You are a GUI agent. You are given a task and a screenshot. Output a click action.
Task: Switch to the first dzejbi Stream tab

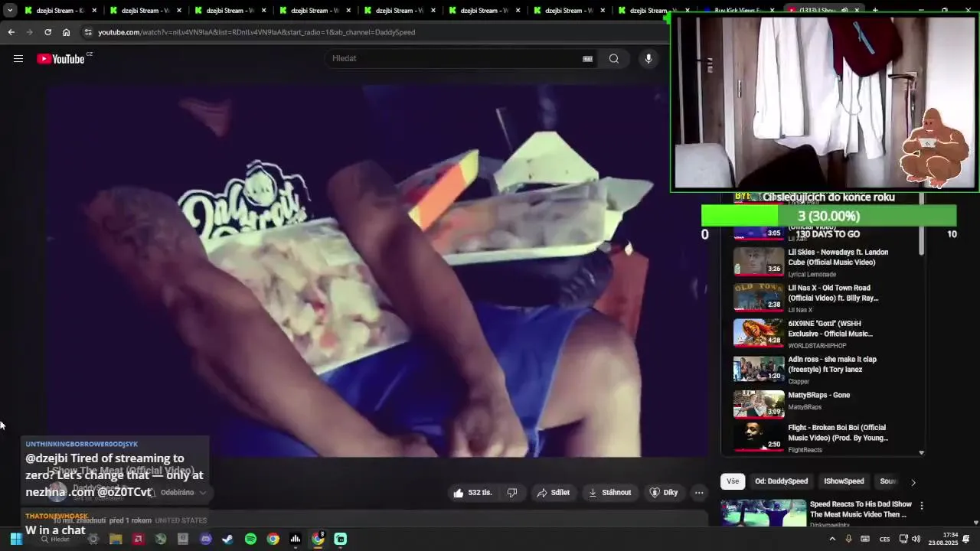click(x=60, y=11)
